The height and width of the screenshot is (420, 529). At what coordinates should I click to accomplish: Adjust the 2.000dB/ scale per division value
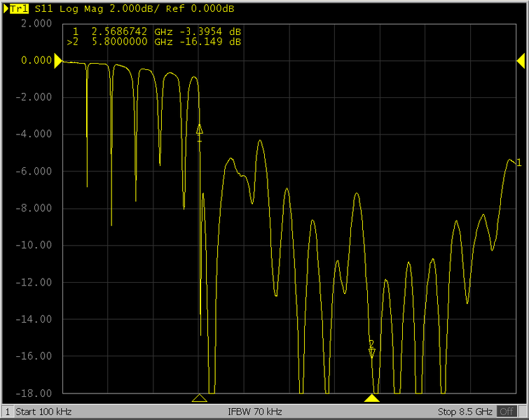click(132, 9)
